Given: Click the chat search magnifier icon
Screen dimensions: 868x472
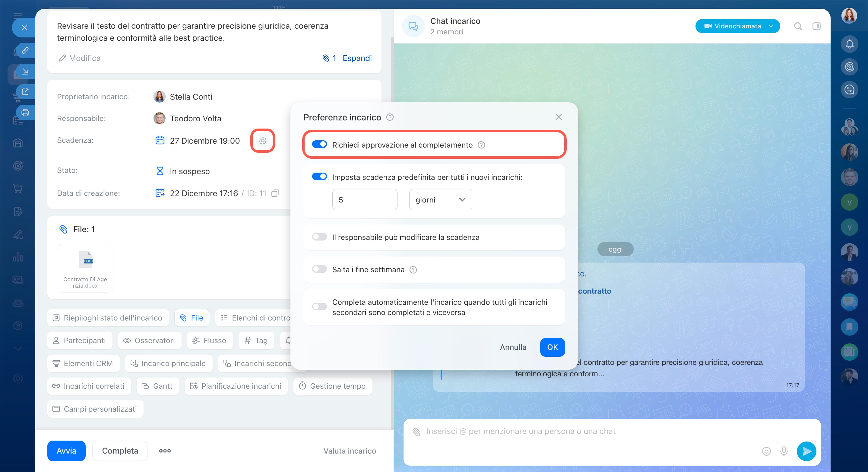Looking at the screenshot, I should click(x=797, y=26).
